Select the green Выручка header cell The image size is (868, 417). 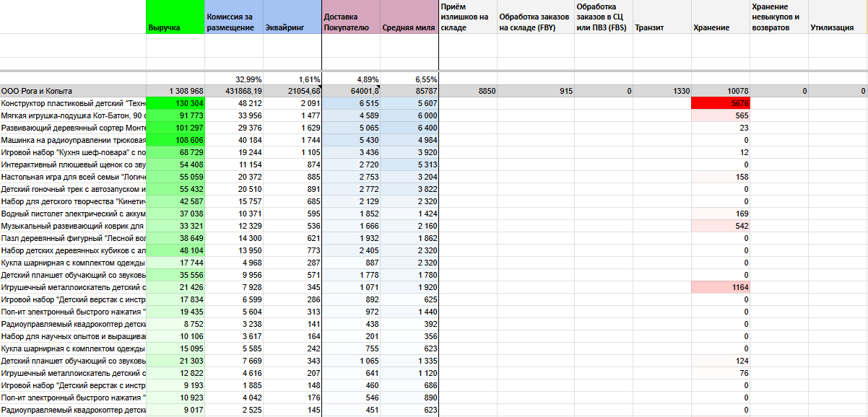coord(175,17)
